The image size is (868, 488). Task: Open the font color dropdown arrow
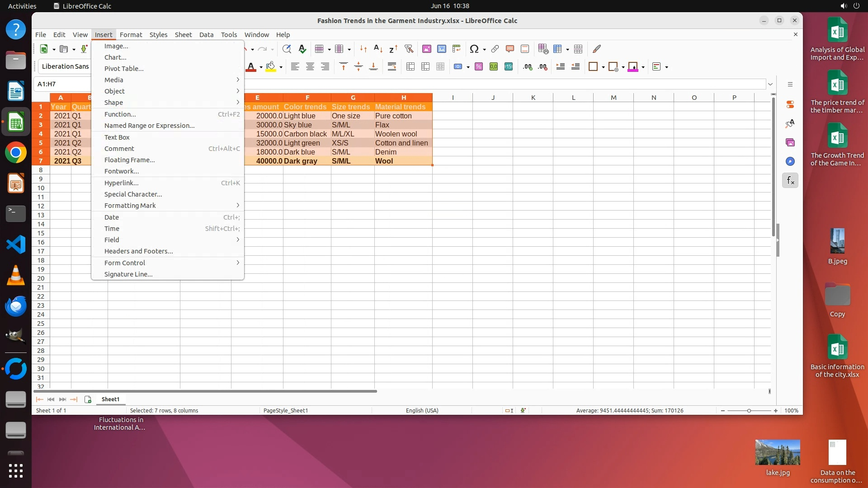(x=261, y=67)
